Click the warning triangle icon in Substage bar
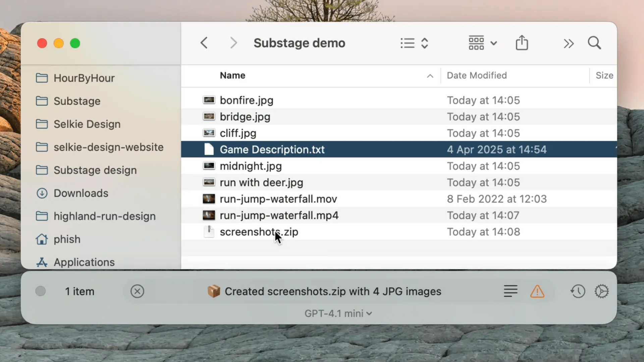644x362 pixels. (x=537, y=291)
